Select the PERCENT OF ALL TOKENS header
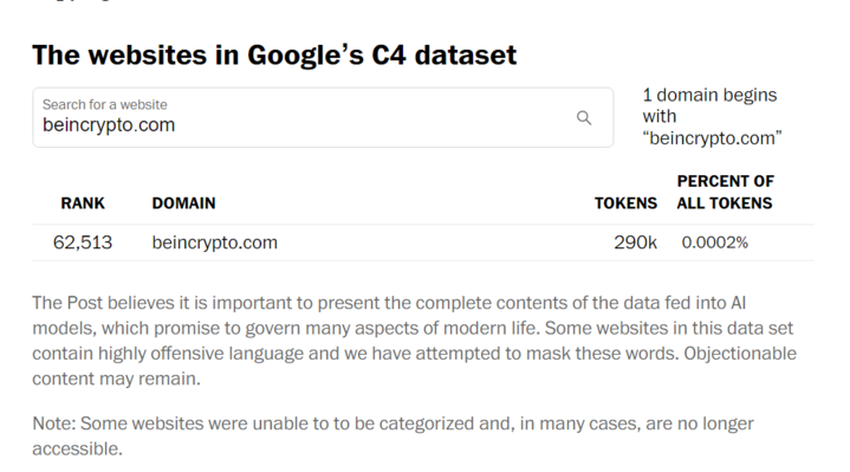 [x=725, y=192]
